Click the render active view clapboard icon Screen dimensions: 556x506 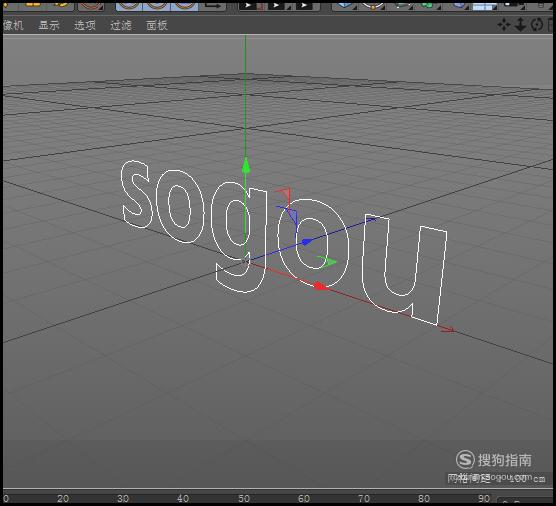click(x=250, y=5)
